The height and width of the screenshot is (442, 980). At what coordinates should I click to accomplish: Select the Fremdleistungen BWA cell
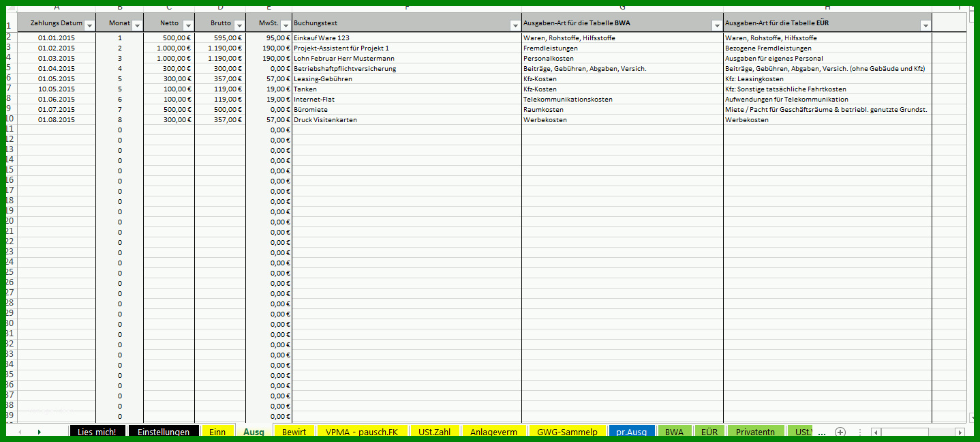click(x=622, y=48)
